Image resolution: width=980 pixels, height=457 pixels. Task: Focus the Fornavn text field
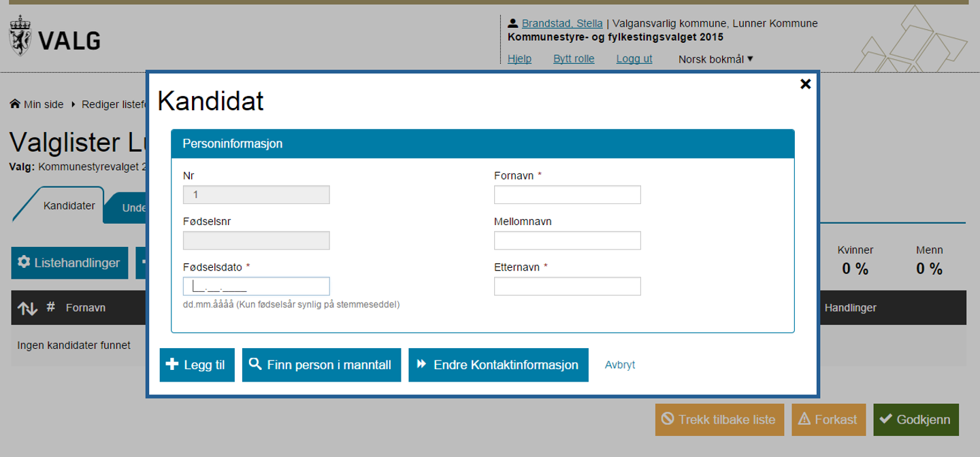click(567, 194)
